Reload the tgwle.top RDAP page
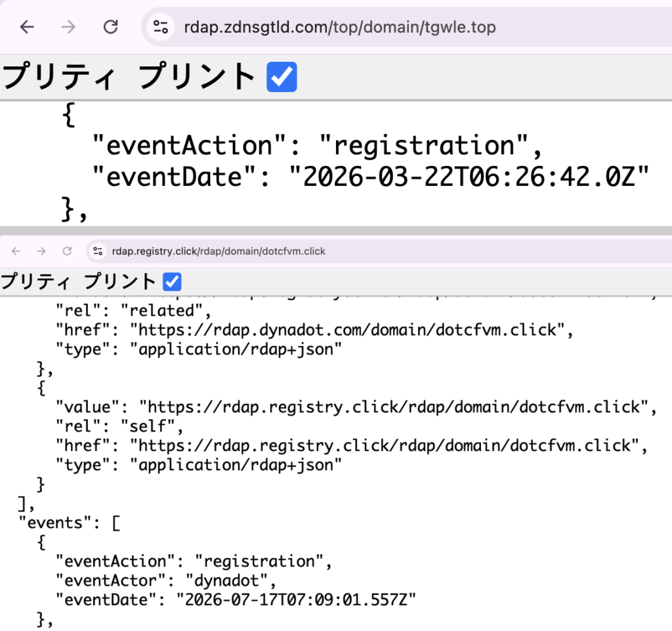This screenshot has height=631, width=672. [110, 27]
